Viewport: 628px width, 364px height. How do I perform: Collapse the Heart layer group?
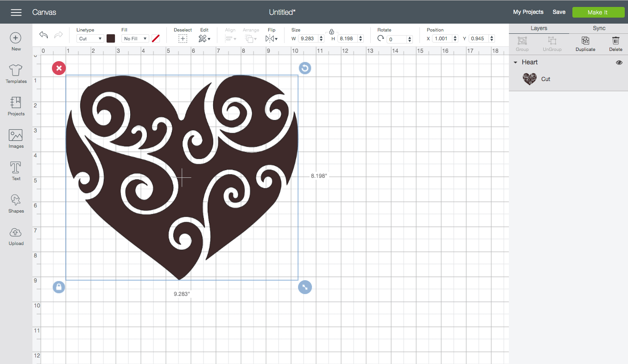pos(515,63)
